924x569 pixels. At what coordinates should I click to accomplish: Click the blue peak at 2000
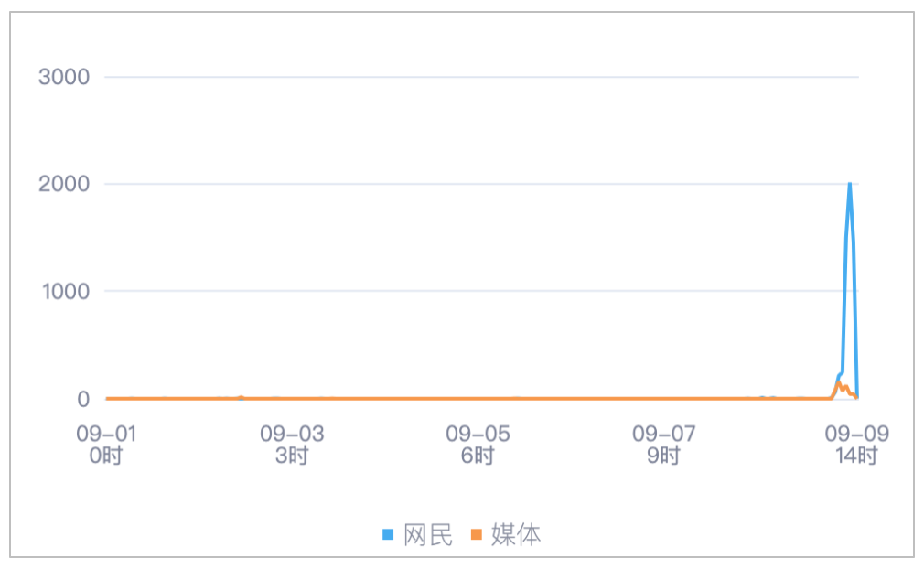pos(849,185)
